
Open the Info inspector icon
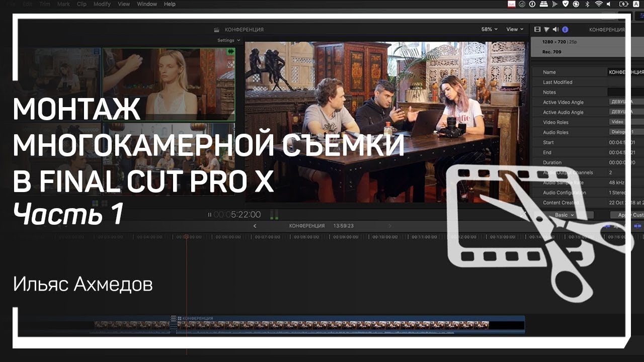(x=565, y=30)
